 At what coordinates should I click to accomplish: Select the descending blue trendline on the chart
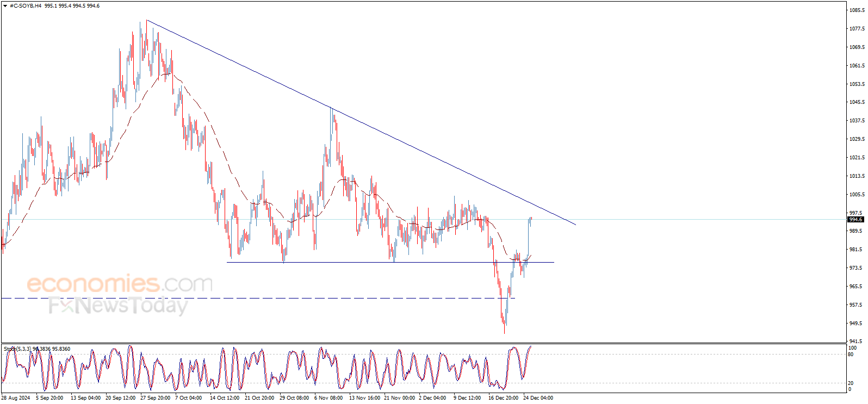coord(361,122)
